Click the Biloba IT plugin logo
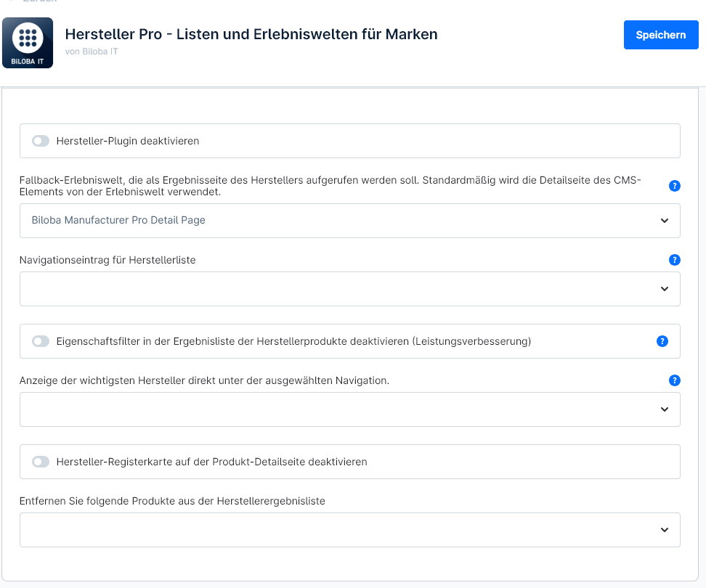The width and height of the screenshot is (706, 588). click(28, 43)
